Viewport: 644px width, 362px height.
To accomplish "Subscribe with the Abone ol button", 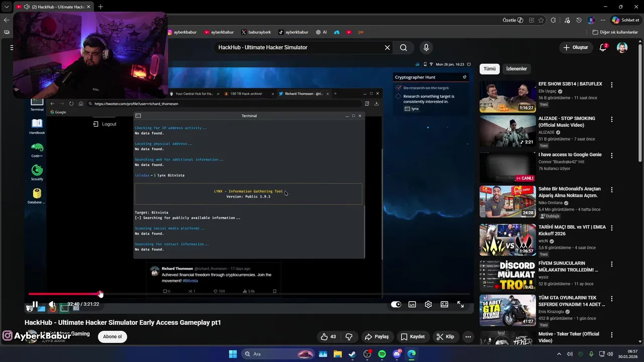I will 112,337.
